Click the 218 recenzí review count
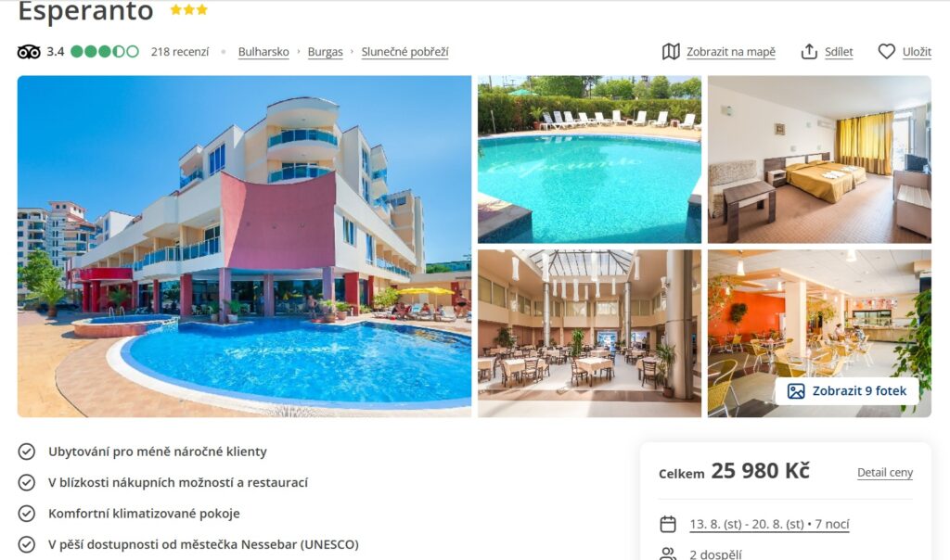This screenshot has height=560, width=950. coord(180,52)
